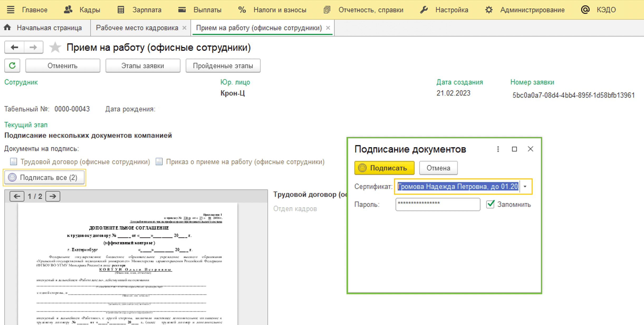The width and height of the screenshot is (644, 325).
Task: Close the Рабочее место кадровика tab
Action: tap(185, 28)
